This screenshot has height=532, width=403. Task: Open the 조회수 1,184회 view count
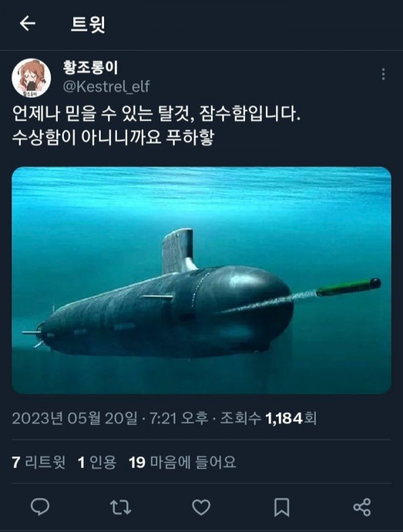269,418
